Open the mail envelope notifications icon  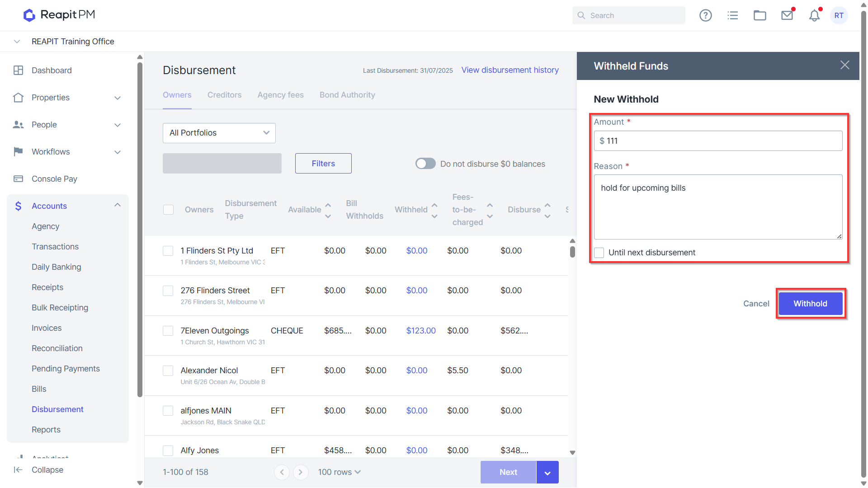tap(787, 15)
